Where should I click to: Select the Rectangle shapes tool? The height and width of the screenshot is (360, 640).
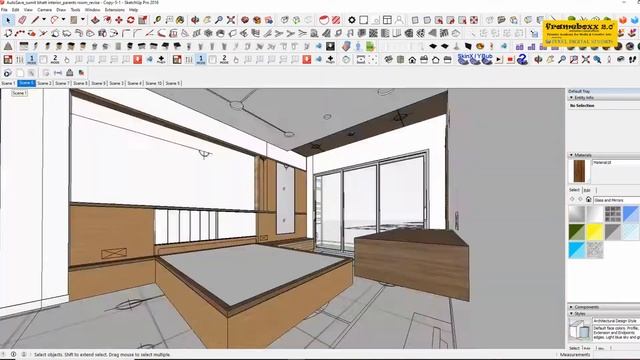click(x=74, y=20)
